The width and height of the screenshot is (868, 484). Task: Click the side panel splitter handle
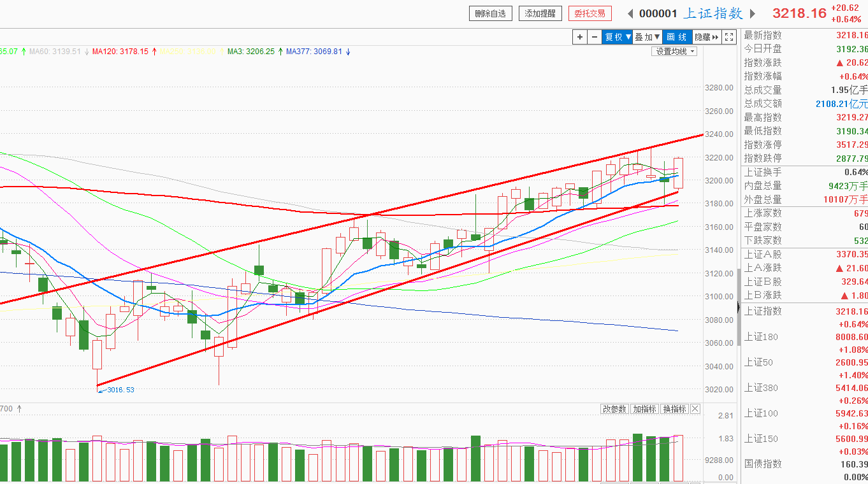tap(739, 308)
